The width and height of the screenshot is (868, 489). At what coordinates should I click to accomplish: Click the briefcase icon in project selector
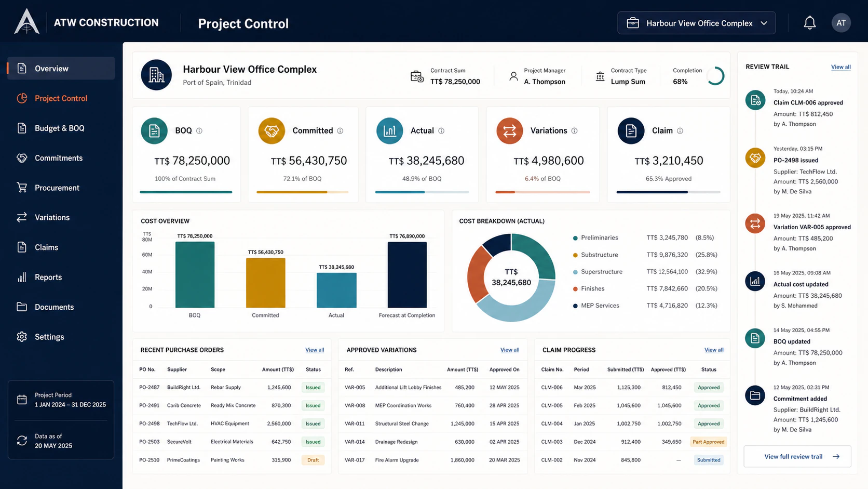(x=632, y=23)
